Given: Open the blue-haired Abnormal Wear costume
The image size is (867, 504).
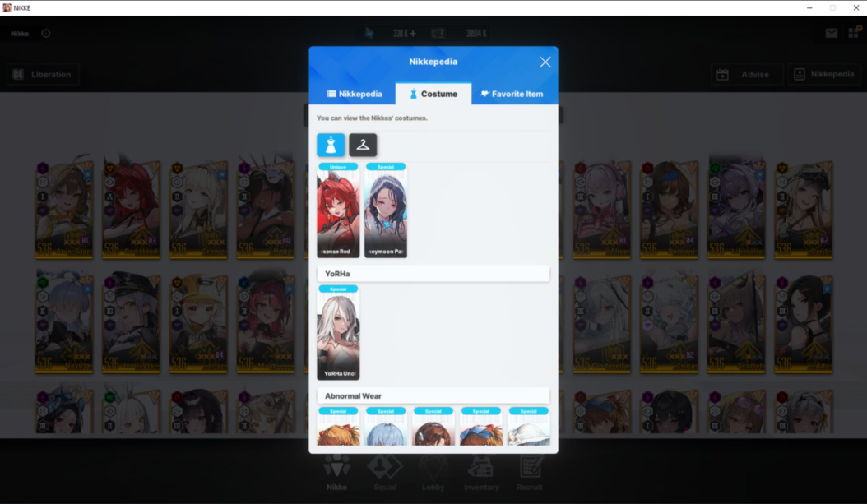Looking at the screenshot, I should [x=386, y=426].
